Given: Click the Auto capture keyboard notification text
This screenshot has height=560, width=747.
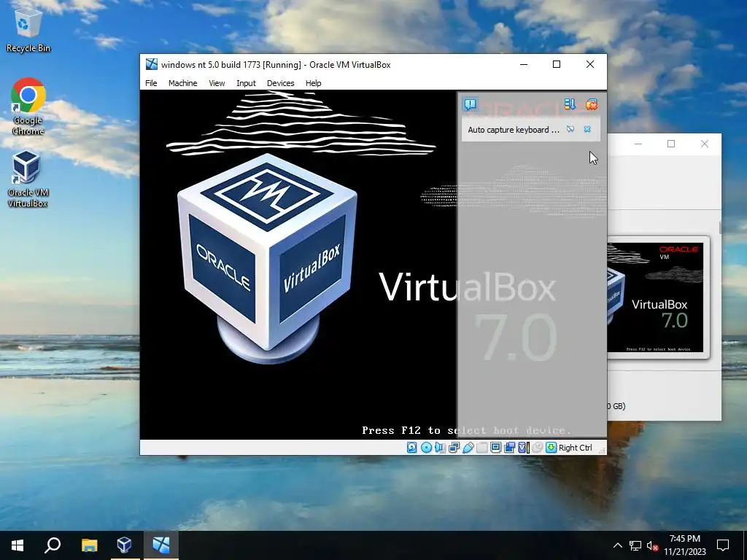Looking at the screenshot, I should point(514,130).
